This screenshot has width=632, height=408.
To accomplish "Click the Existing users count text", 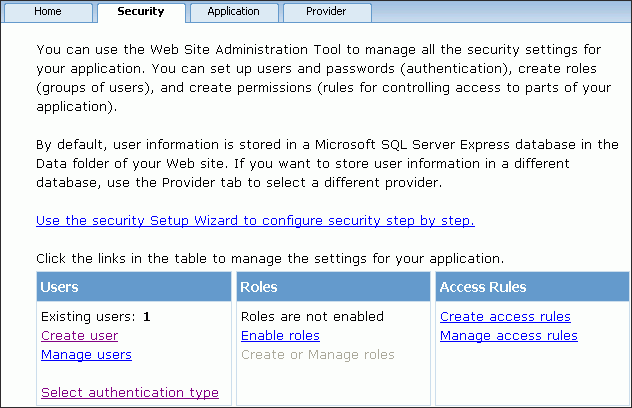I will click(x=95, y=317).
